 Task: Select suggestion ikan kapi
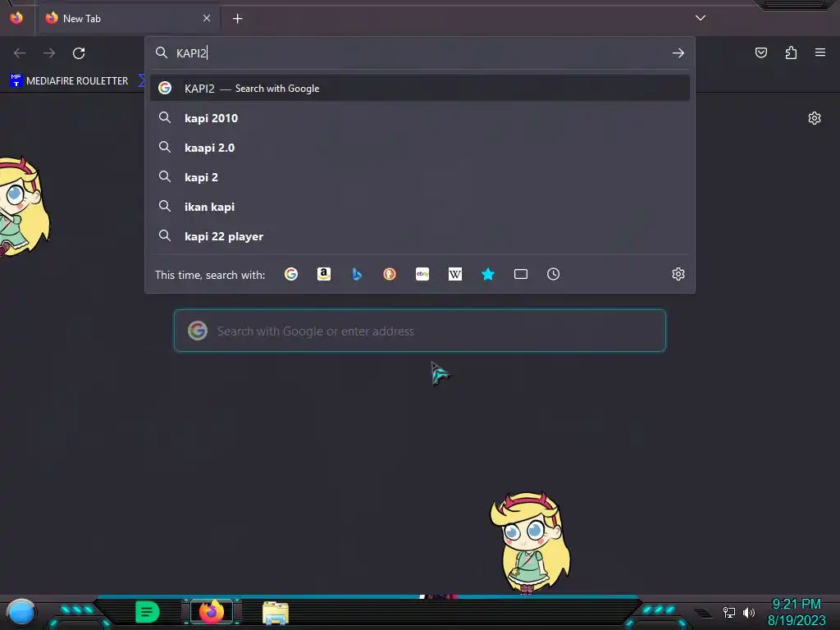pos(420,206)
